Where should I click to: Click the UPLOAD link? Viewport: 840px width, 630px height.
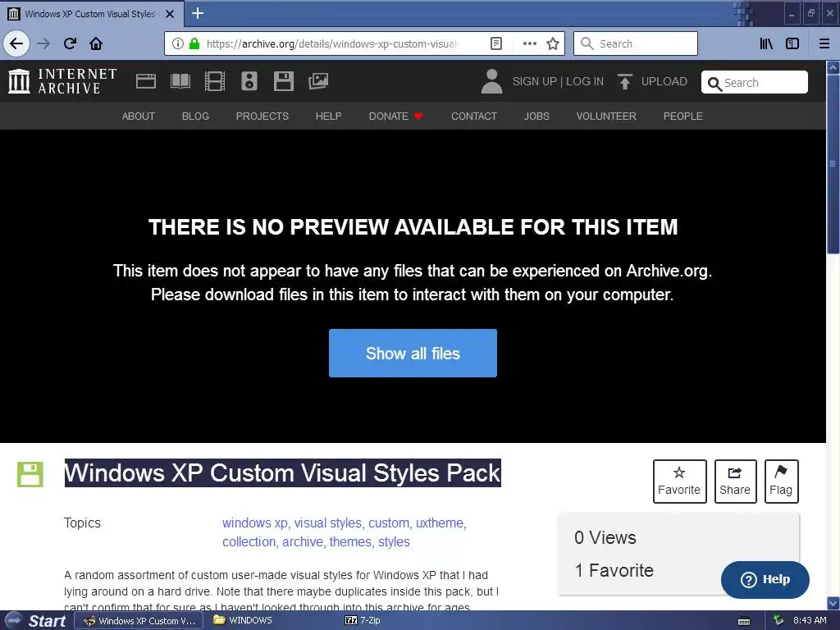[x=664, y=81]
